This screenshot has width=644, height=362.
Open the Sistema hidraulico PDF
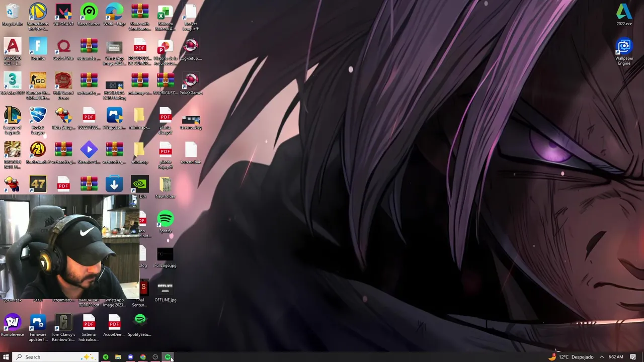[x=89, y=327]
